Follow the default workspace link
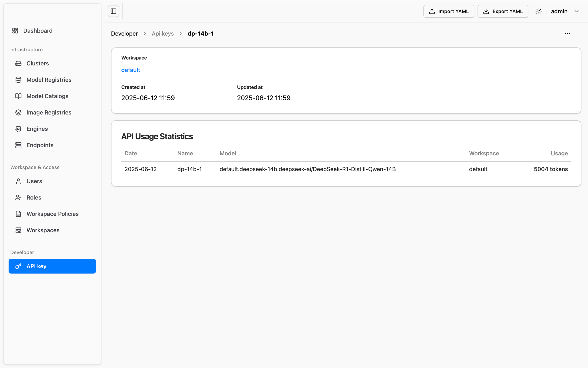The height and width of the screenshot is (368, 588). pyautogui.click(x=130, y=70)
